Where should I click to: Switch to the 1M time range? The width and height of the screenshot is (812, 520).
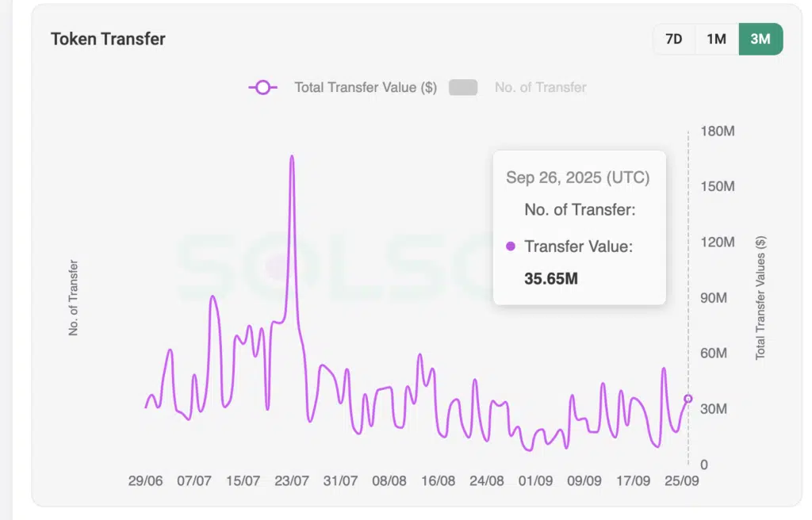(715, 38)
